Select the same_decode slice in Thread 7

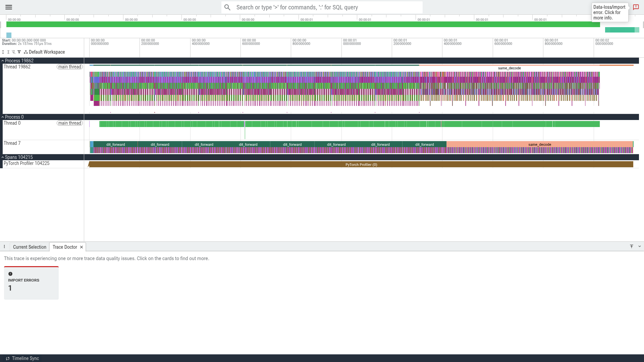(539, 144)
